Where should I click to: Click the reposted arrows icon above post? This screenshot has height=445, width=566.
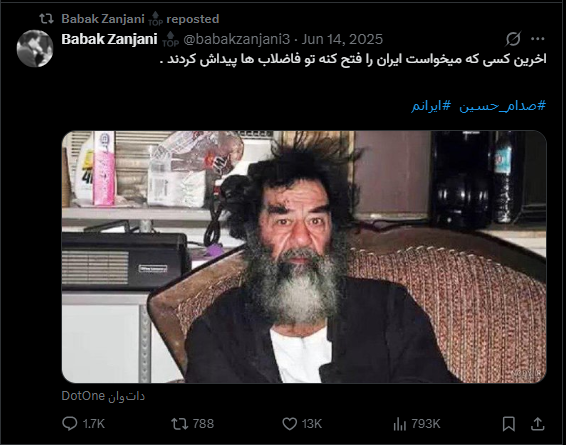(47, 18)
